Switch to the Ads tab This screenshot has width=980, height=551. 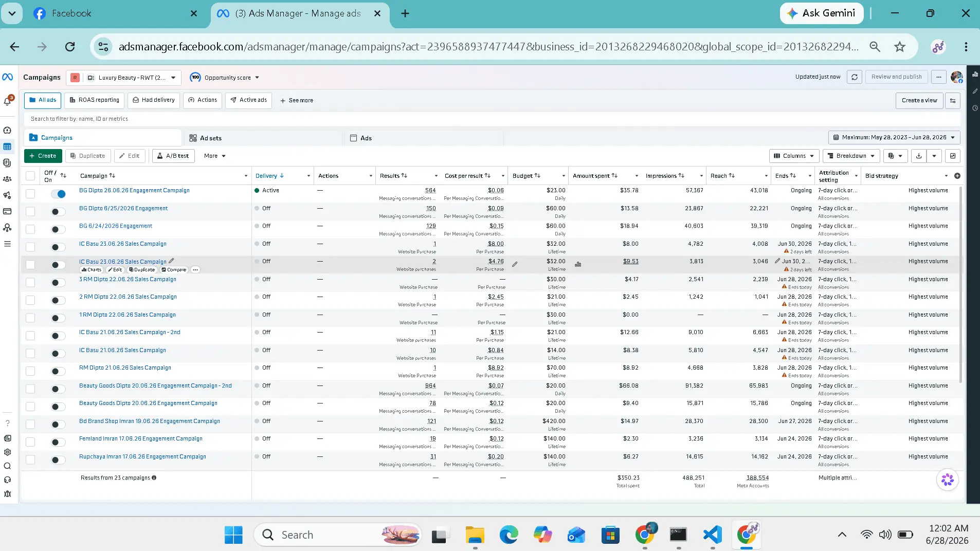click(424, 138)
